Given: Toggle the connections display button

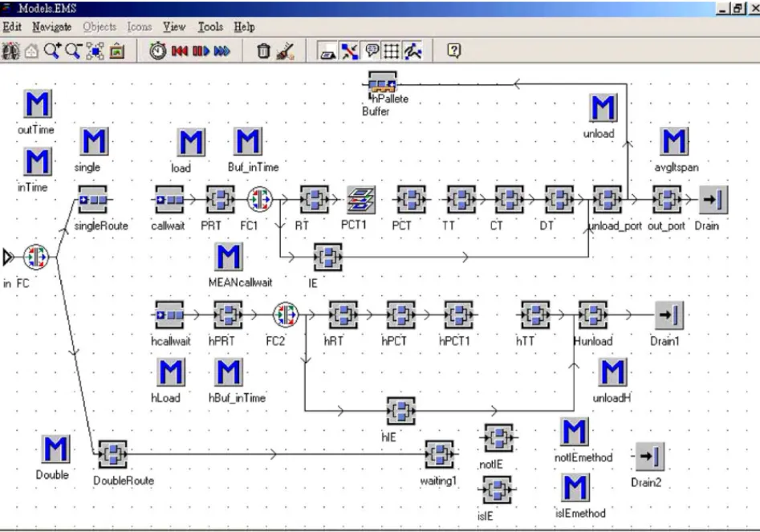Looking at the screenshot, I should point(349,51).
